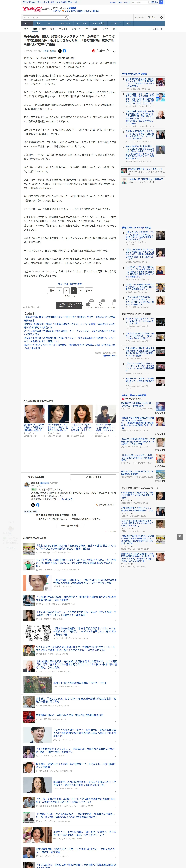Click the ログイン link in header
The image size is (186, 868).
click(57, 11)
